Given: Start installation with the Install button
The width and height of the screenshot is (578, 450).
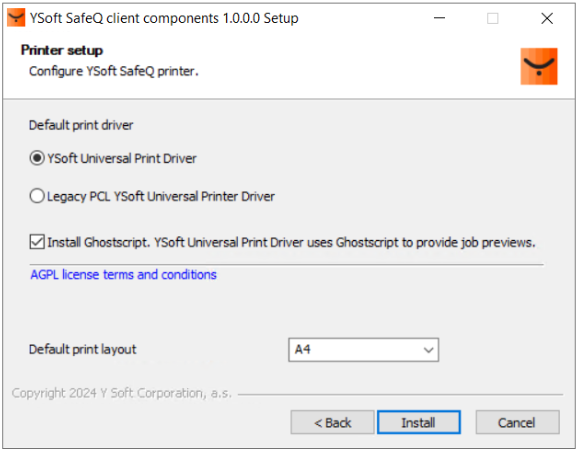Looking at the screenshot, I should 419,422.
